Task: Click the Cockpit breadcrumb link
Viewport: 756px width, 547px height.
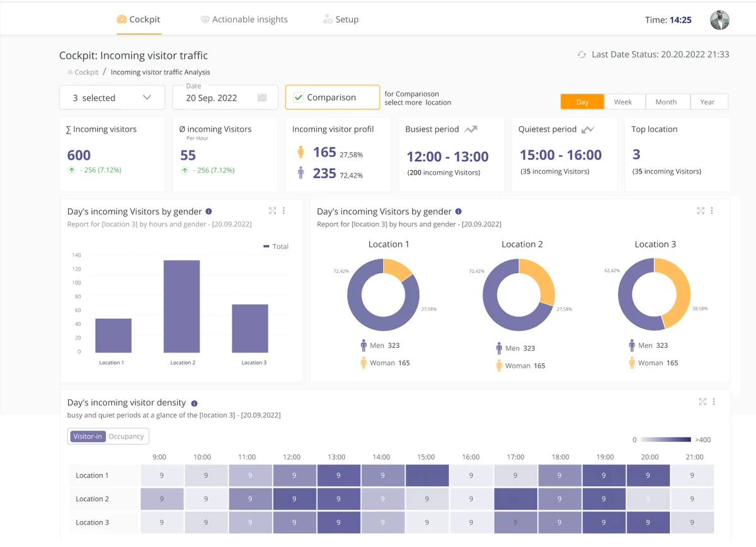Action: coord(86,72)
